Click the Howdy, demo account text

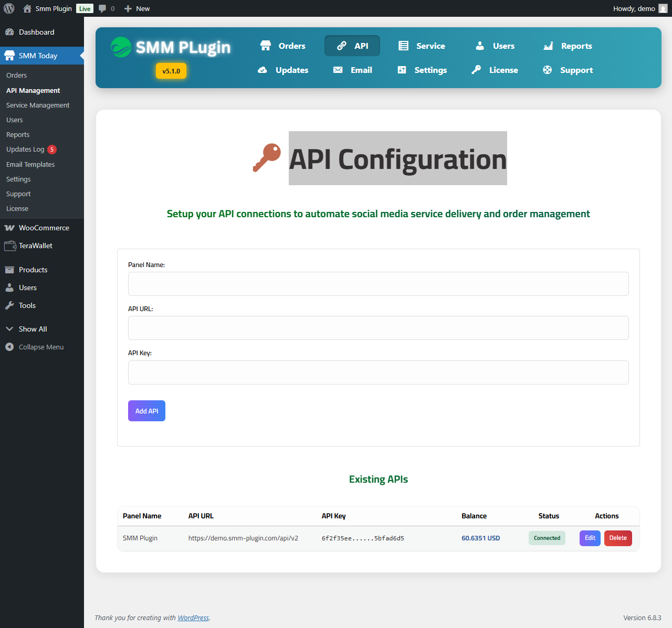click(x=634, y=8)
